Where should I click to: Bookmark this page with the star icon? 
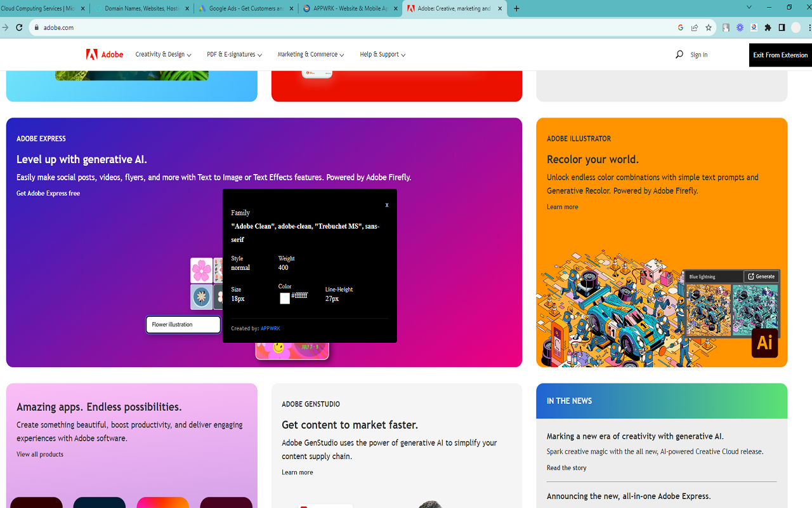click(709, 27)
